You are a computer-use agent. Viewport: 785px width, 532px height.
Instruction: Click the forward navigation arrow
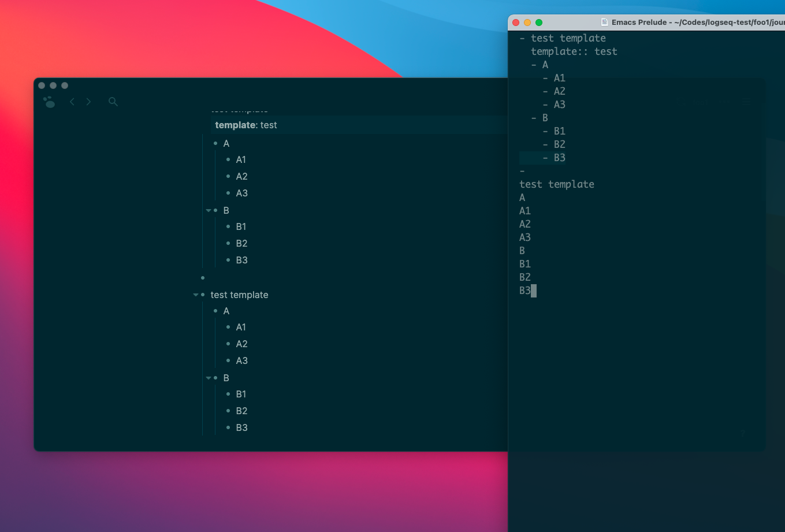[88, 101]
